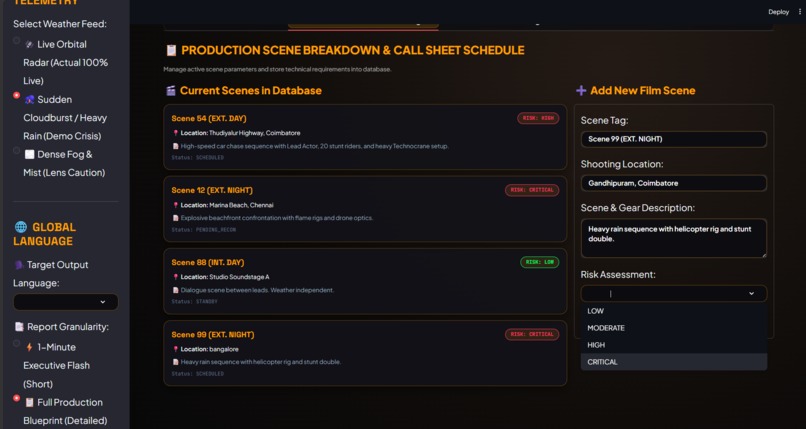Click Marina Beach, Chennai location text
806x429 pixels.
click(241, 205)
